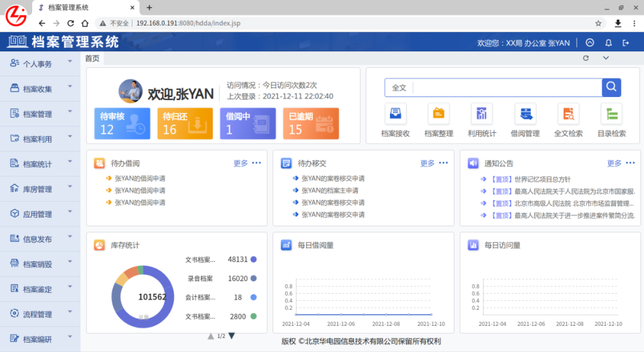Open the tab list chevron beside refresh
644x352 pixels.
606,58
